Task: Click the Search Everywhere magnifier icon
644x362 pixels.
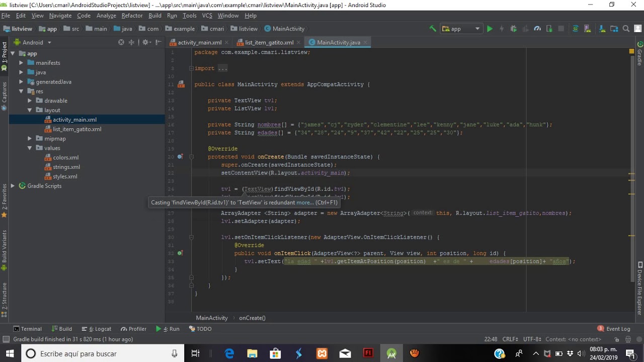Action: [626, 29]
